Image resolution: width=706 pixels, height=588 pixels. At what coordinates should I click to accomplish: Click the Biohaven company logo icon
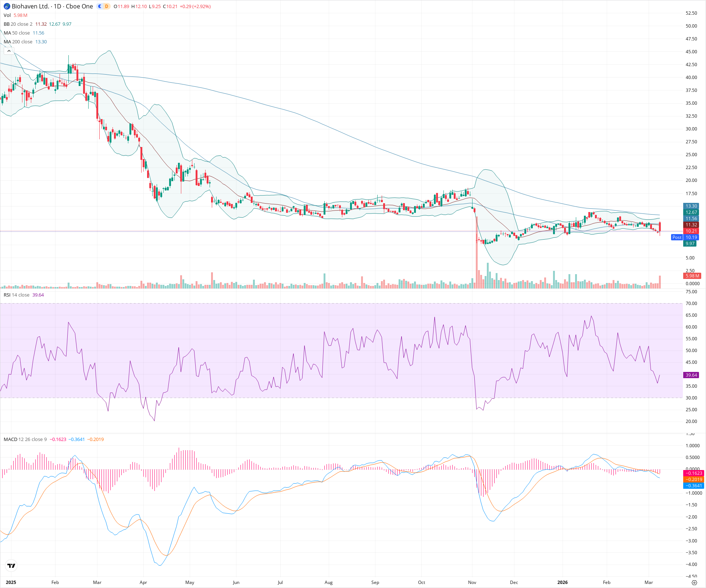click(6, 6)
